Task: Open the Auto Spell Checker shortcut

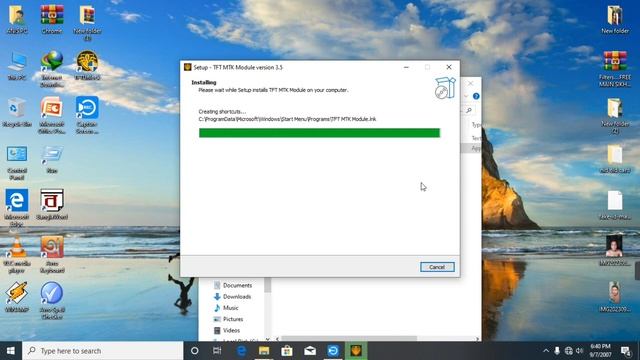Action: click(52, 300)
